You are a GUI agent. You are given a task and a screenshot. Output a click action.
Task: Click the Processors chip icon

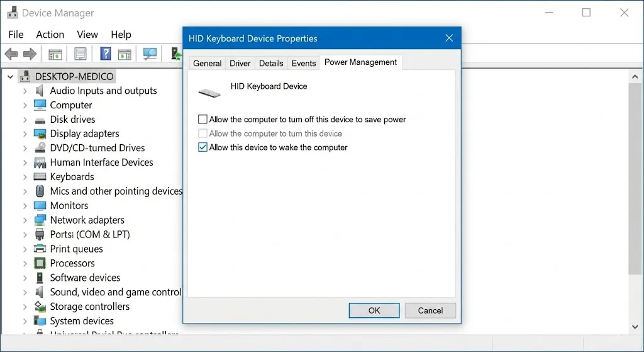pos(40,263)
